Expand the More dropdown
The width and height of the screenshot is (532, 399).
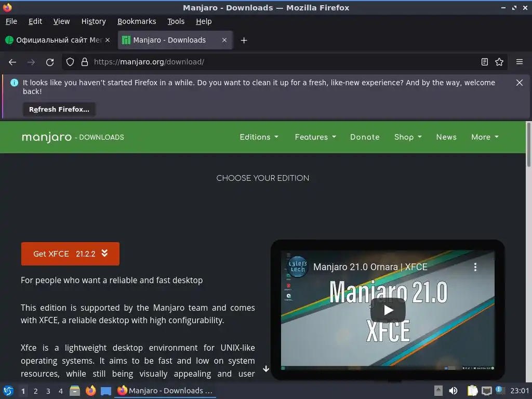(x=485, y=137)
